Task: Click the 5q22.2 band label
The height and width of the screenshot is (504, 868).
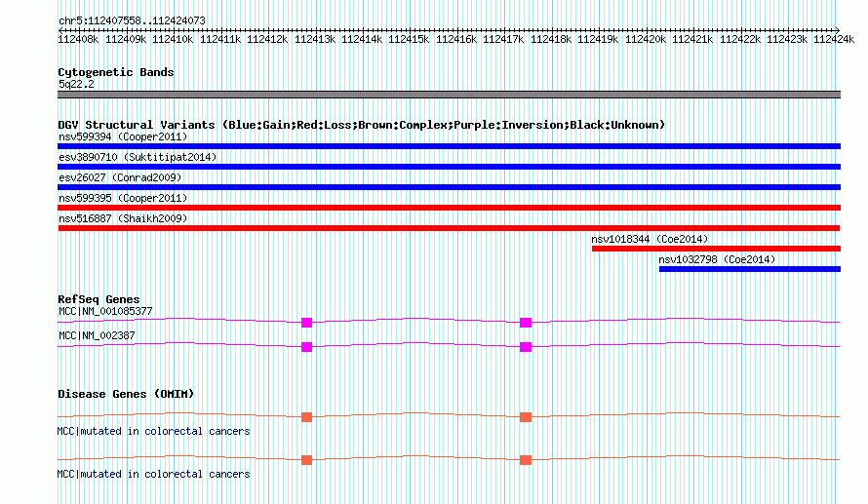Action: (76, 84)
